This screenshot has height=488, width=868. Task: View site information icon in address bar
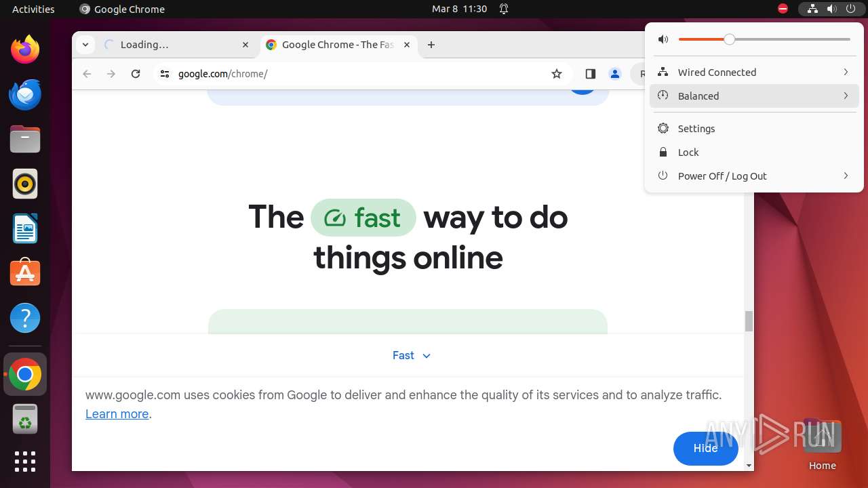coord(164,74)
